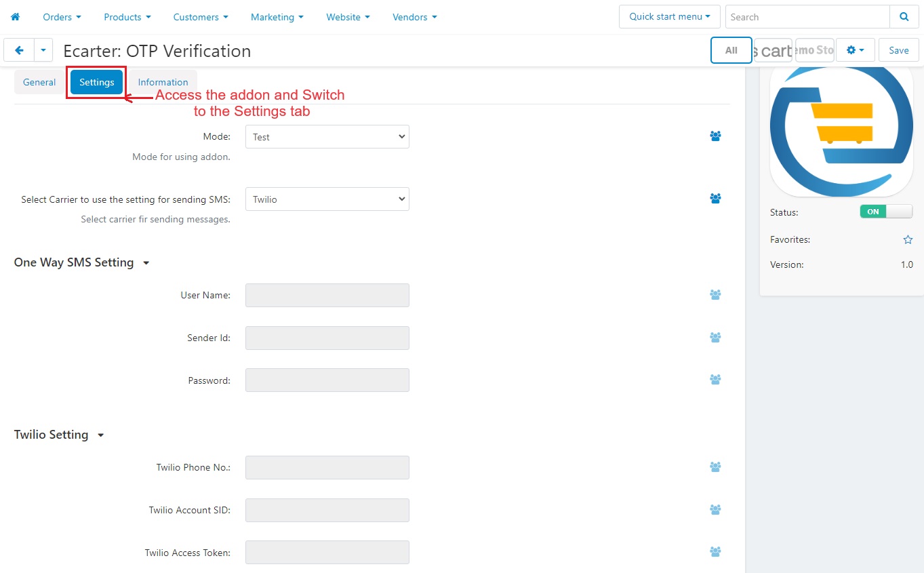Click the group icon beside Password
This screenshot has width=924, height=573.
click(715, 379)
